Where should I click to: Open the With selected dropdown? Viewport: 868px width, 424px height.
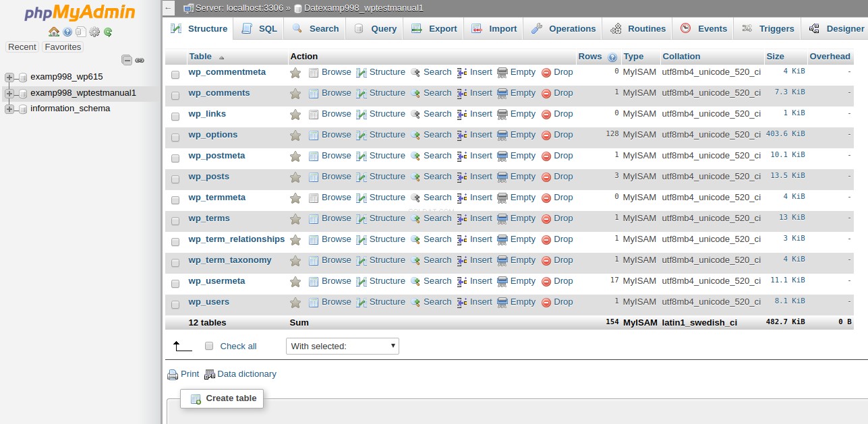[x=343, y=346]
